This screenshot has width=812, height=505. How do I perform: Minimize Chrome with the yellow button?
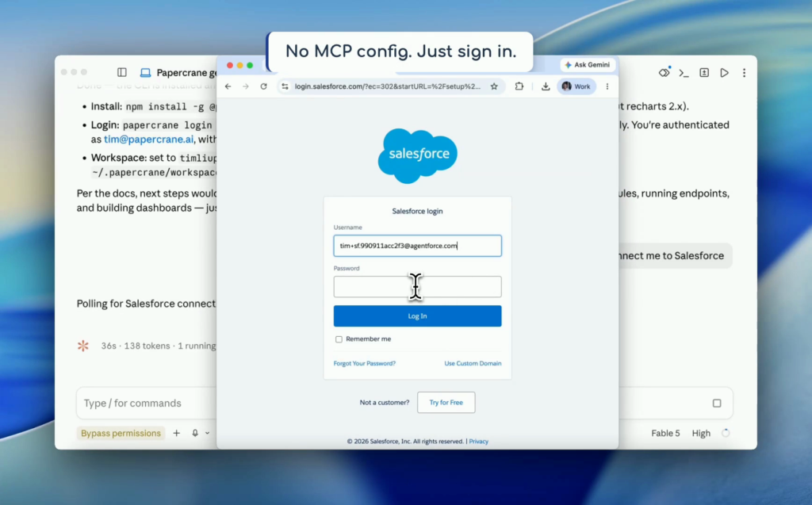tap(239, 65)
